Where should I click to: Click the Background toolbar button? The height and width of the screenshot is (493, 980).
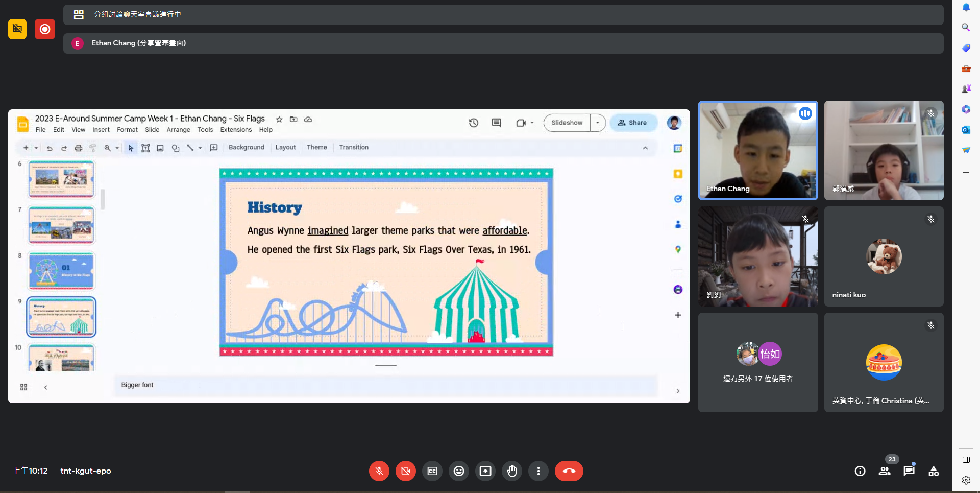tap(247, 147)
